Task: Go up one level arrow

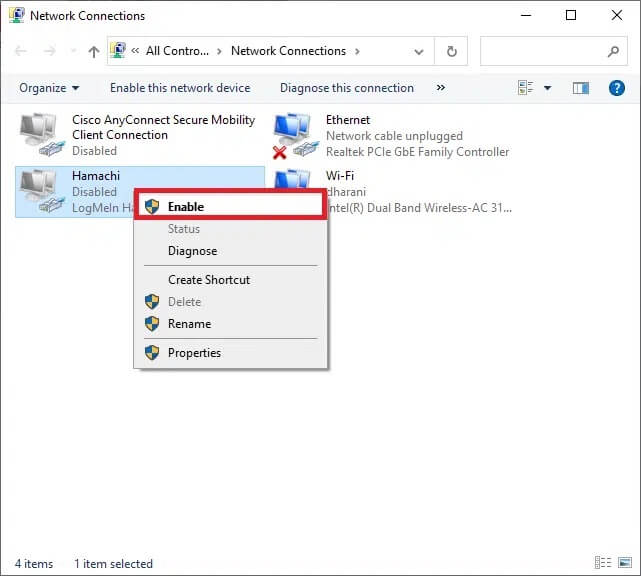Action: (94, 52)
